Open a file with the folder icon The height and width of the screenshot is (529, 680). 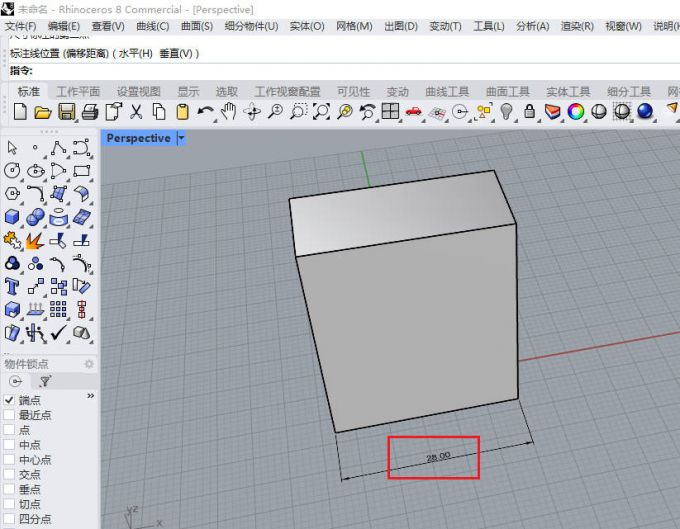coord(42,112)
